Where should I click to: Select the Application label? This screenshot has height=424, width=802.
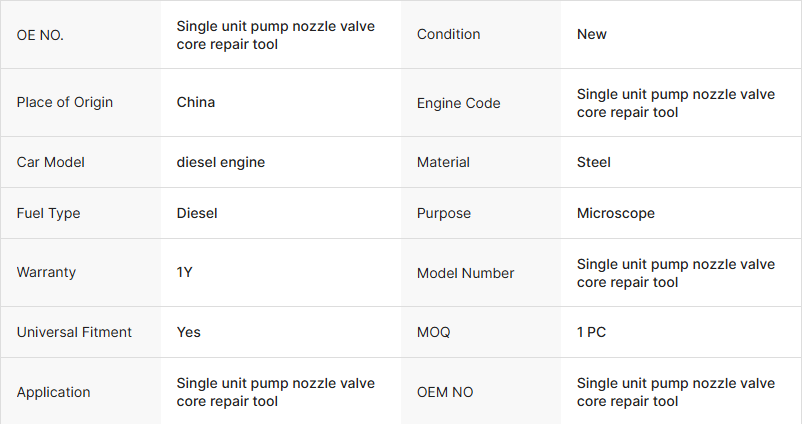click(x=53, y=392)
